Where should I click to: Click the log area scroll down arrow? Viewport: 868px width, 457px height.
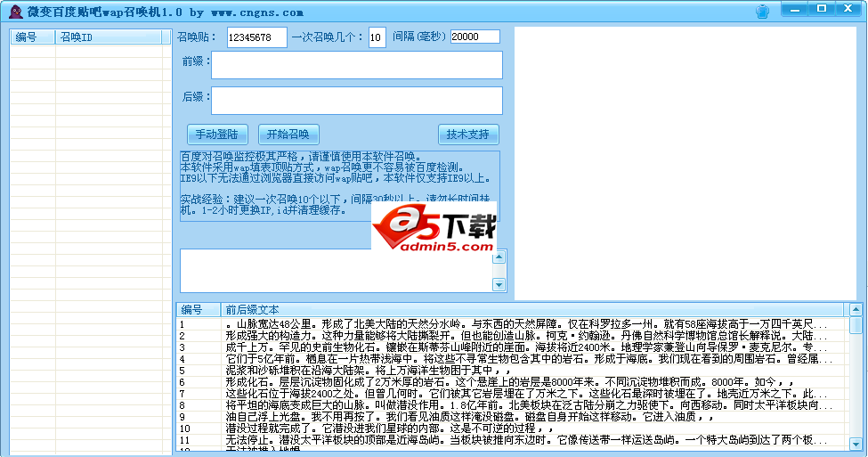(499, 285)
